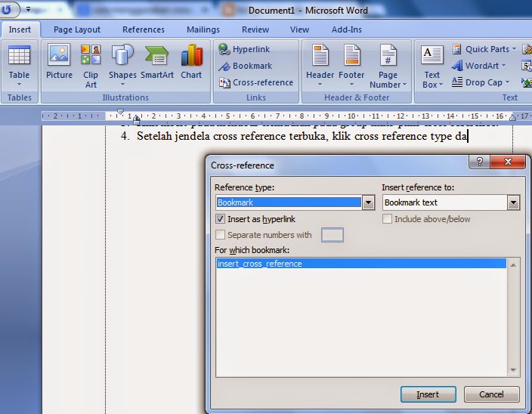532x414 pixels.
Task: Insert a Chart
Action: (x=191, y=62)
